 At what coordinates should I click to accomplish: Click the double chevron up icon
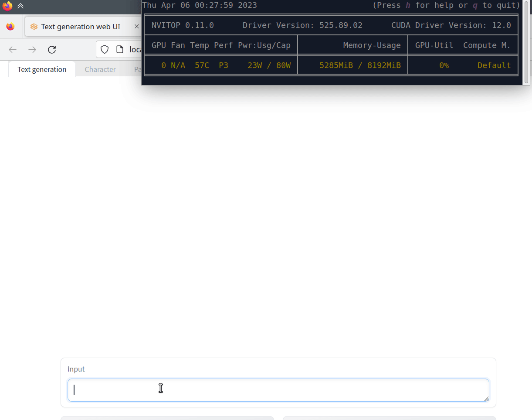(20, 6)
